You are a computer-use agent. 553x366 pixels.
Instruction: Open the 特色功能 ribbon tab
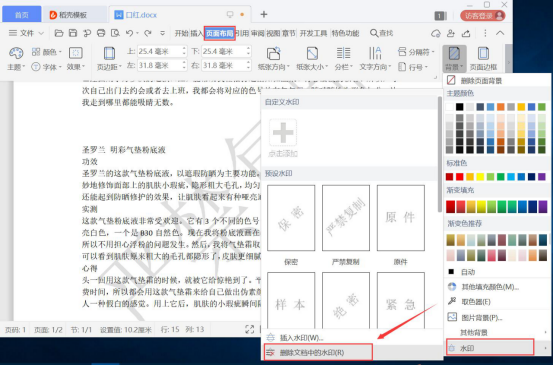pyautogui.click(x=345, y=33)
